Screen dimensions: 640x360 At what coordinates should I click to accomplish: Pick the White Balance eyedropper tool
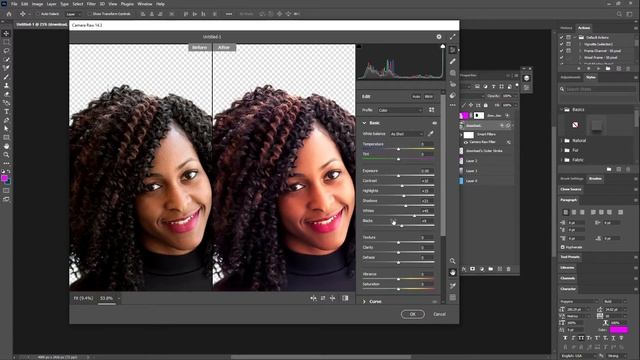(x=430, y=133)
